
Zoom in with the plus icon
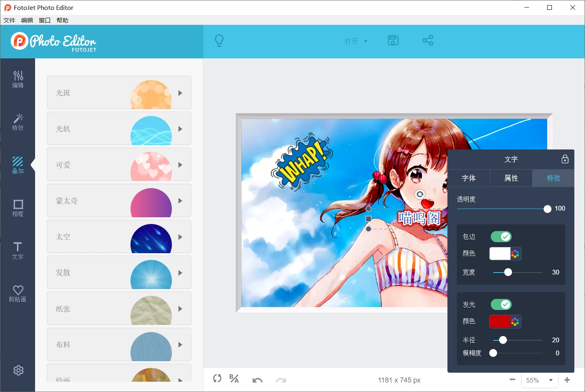pyautogui.click(x=567, y=380)
